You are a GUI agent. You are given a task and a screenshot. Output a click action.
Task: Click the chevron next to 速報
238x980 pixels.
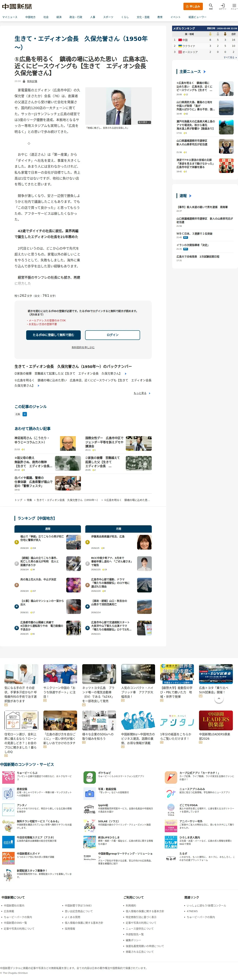(190, 196)
